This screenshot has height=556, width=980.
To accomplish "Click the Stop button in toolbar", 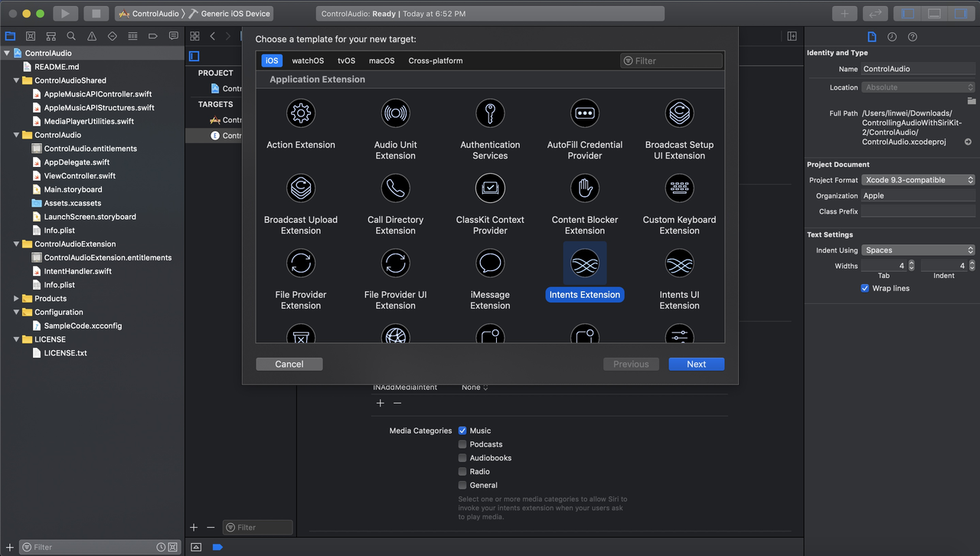I will (x=96, y=13).
